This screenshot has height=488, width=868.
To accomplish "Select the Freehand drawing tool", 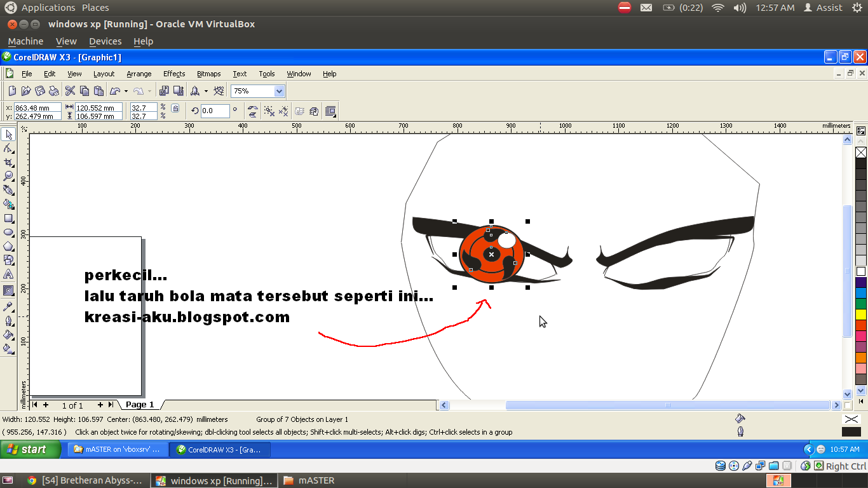I will [8, 190].
